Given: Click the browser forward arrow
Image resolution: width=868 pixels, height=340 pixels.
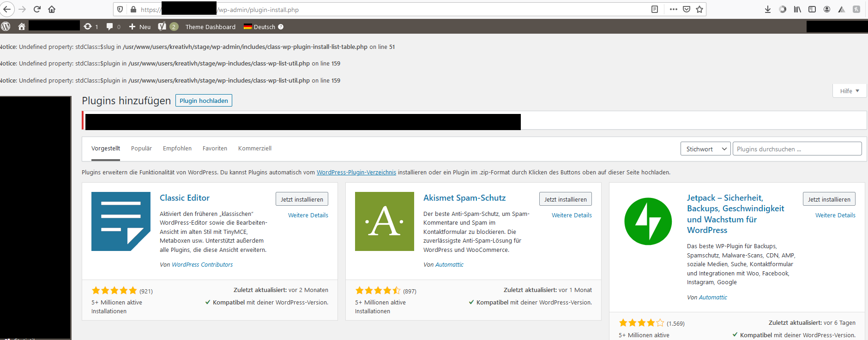Looking at the screenshot, I should (22, 9).
